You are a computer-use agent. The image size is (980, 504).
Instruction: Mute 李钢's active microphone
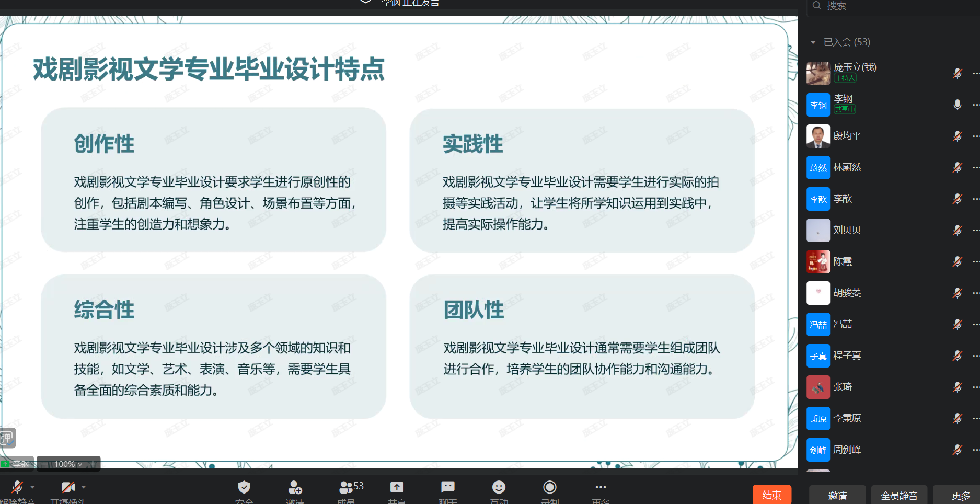click(x=957, y=105)
